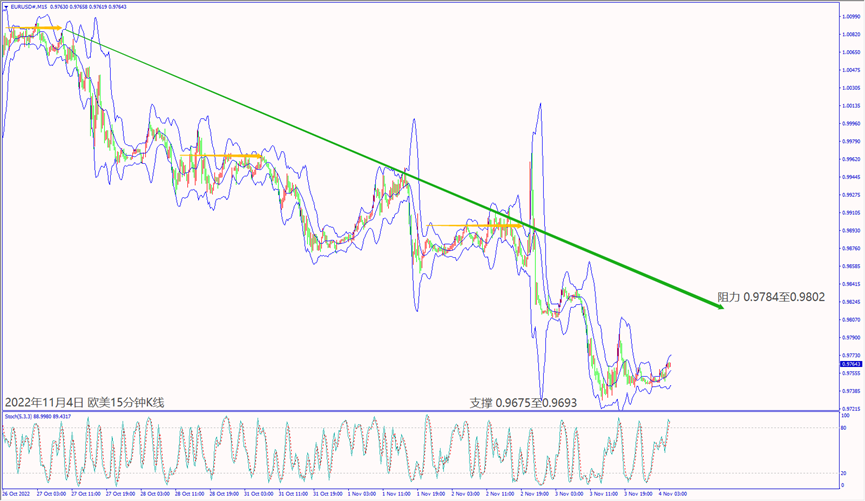Click the green trendline's arrowhead tip
Screen dimensions: 865x501
pyautogui.click(x=721, y=310)
